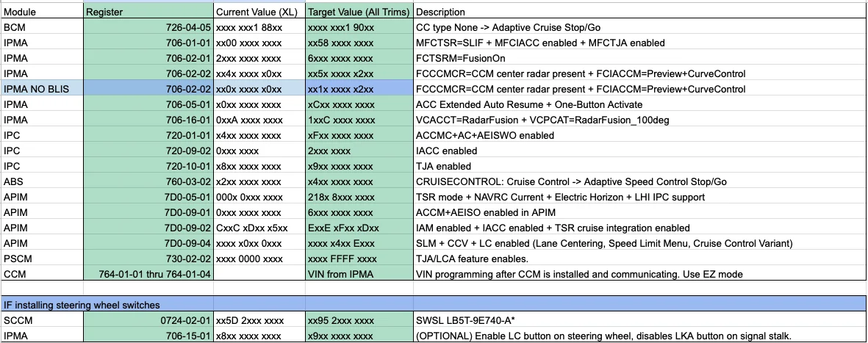Select current value xxxx xxx1 88xx
This screenshot has width=868, height=343.
259,27
